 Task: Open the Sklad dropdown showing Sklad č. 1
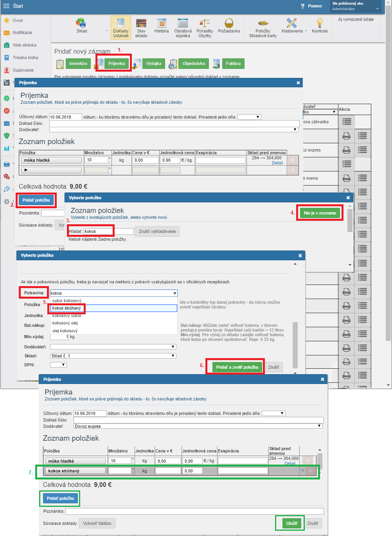113,356
